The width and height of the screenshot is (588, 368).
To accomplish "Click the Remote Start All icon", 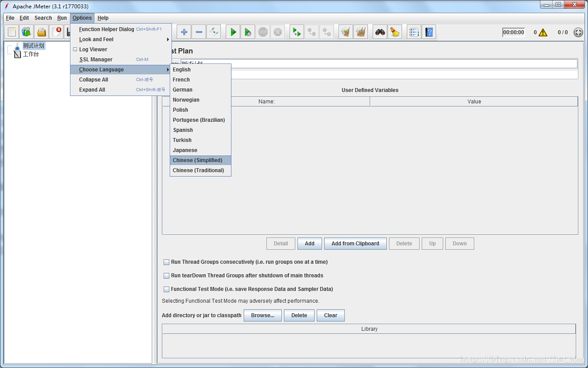I will (x=297, y=32).
